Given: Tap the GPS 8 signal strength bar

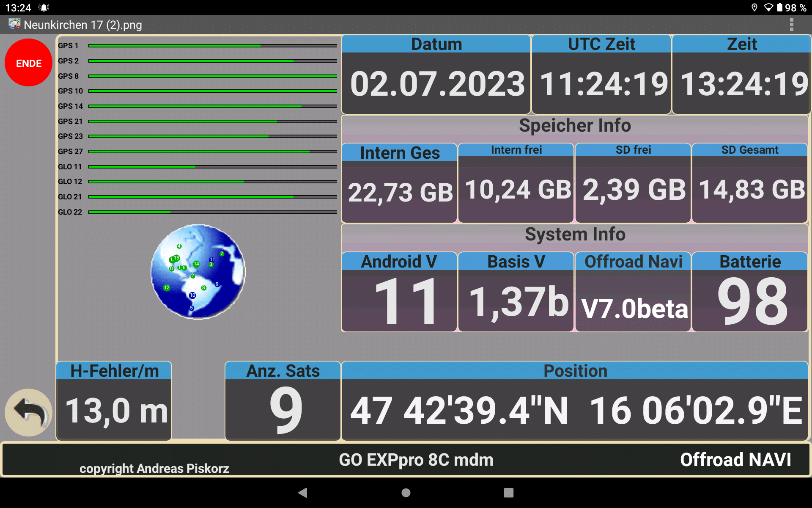Looking at the screenshot, I should 212,76.
